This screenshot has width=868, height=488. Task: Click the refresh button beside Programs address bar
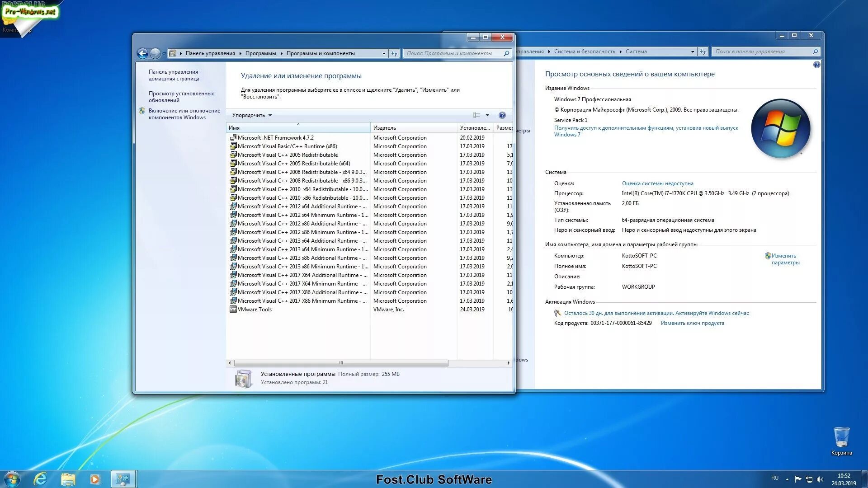click(x=394, y=54)
